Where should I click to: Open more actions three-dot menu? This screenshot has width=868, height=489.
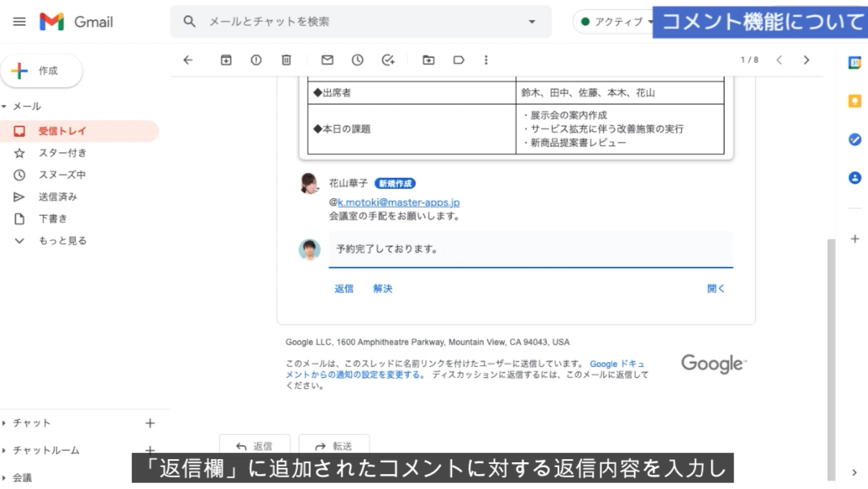486,60
